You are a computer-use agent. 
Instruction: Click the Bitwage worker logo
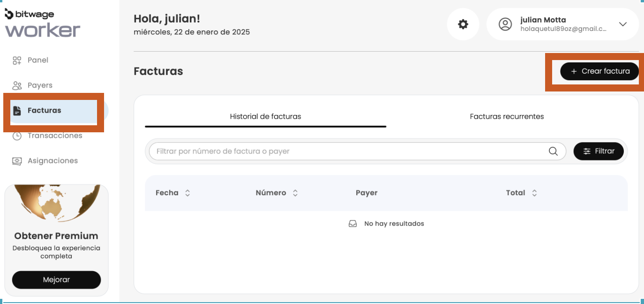pos(42,23)
